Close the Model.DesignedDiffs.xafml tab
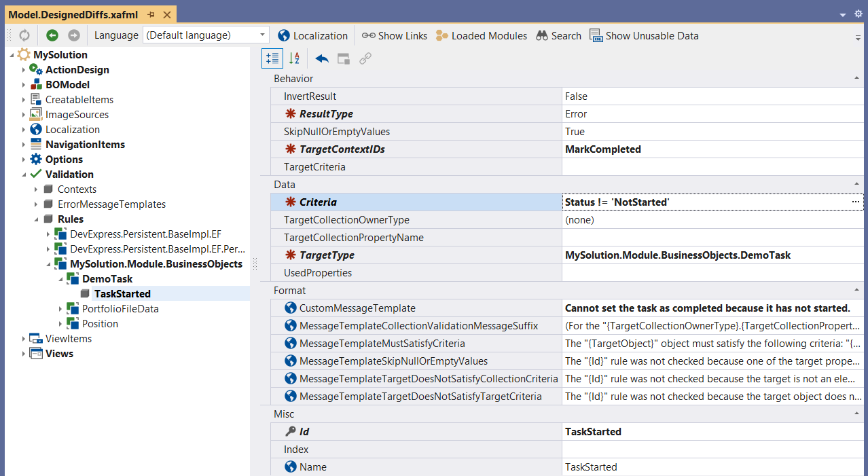The width and height of the screenshot is (868, 476). click(166, 14)
